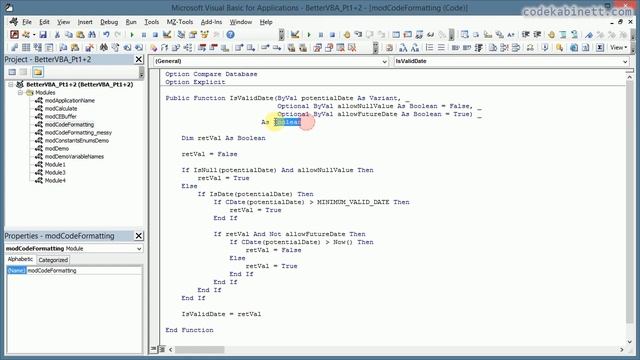
Task: Switch to the Alphabetic properties tab
Action: 20,260
